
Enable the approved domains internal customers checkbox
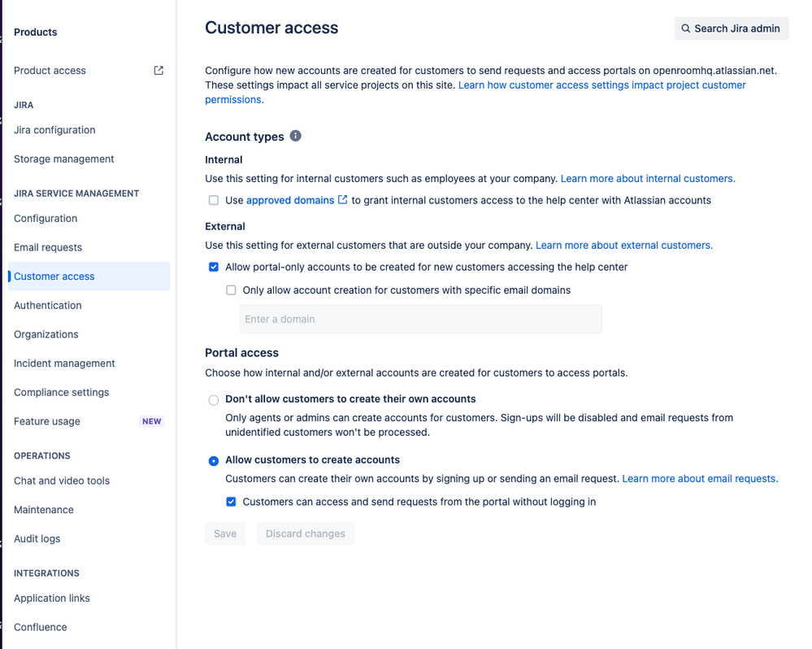click(x=214, y=200)
